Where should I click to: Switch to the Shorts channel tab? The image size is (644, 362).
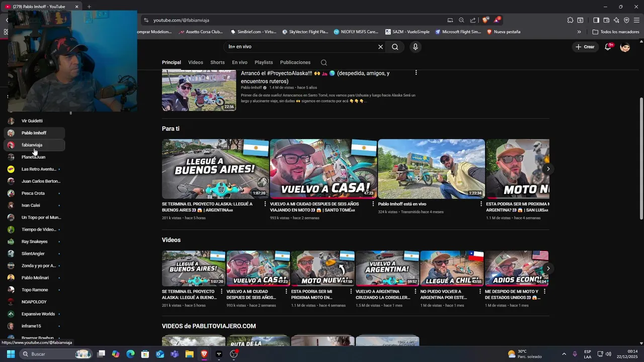pyautogui.click(x=217, y=62)
